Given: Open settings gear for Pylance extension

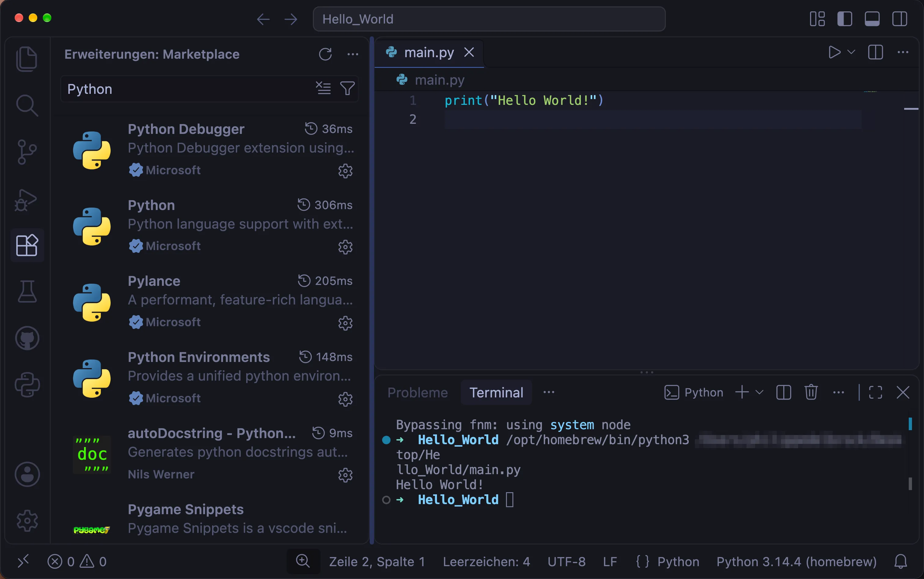Looking at the screenshot, I should [x=345, y=323].
